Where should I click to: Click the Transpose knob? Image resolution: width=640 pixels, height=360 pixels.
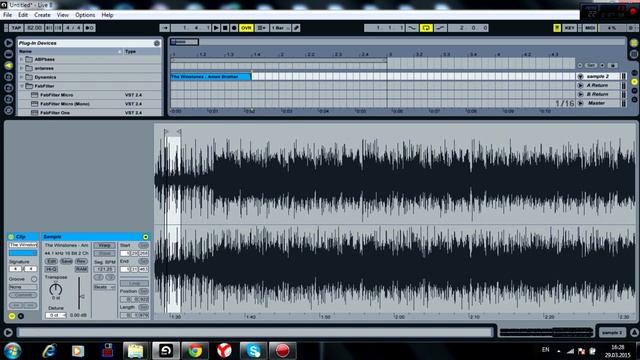(56, 289)
